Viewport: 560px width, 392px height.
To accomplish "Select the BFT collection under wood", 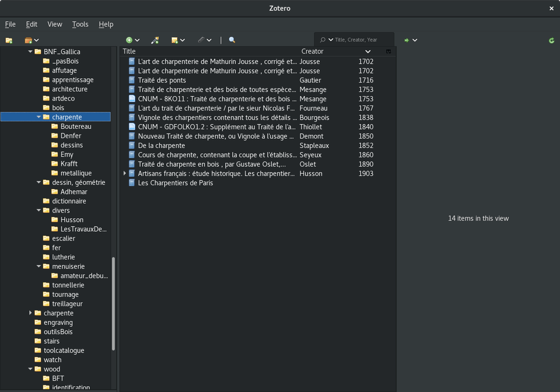I will 58,378.
